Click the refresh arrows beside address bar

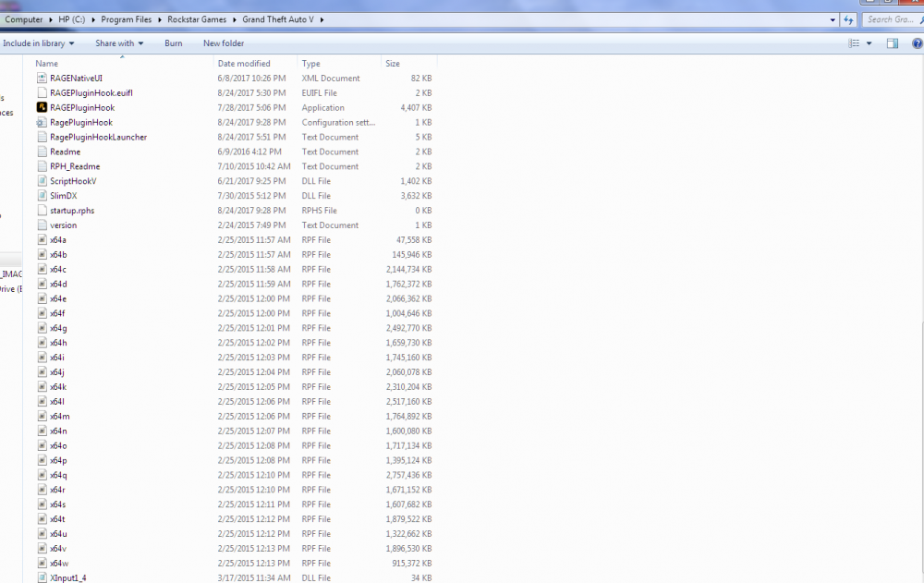[848, 19]
